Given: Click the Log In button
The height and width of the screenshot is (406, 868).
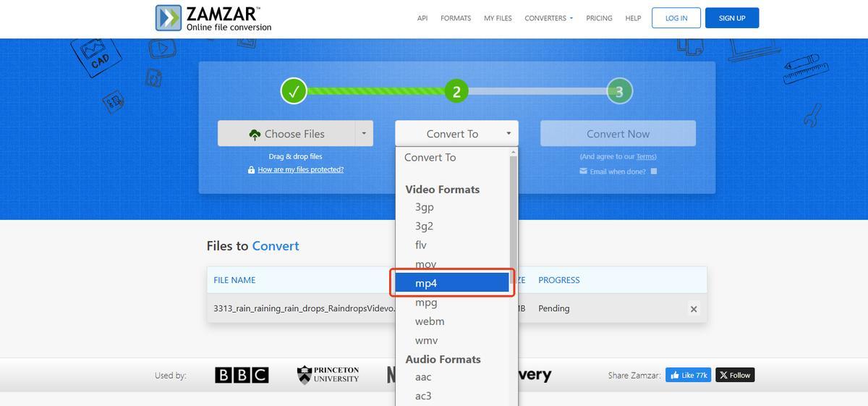Looking at the screenshot, I should click(676, 18).
